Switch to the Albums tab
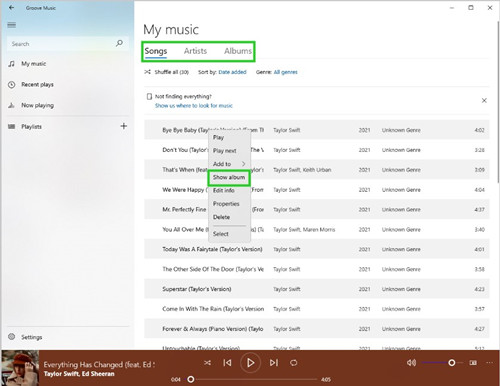 click(x=238, y=51)
